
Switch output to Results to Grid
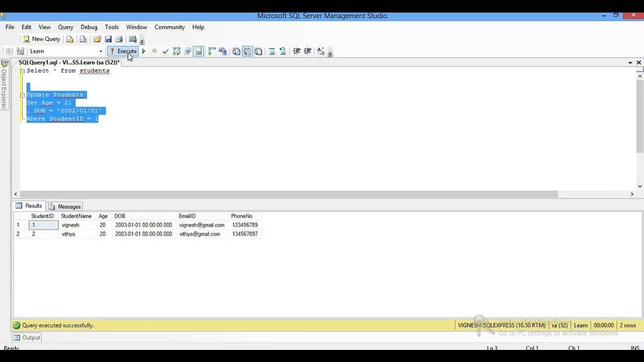tap(247, 51)
